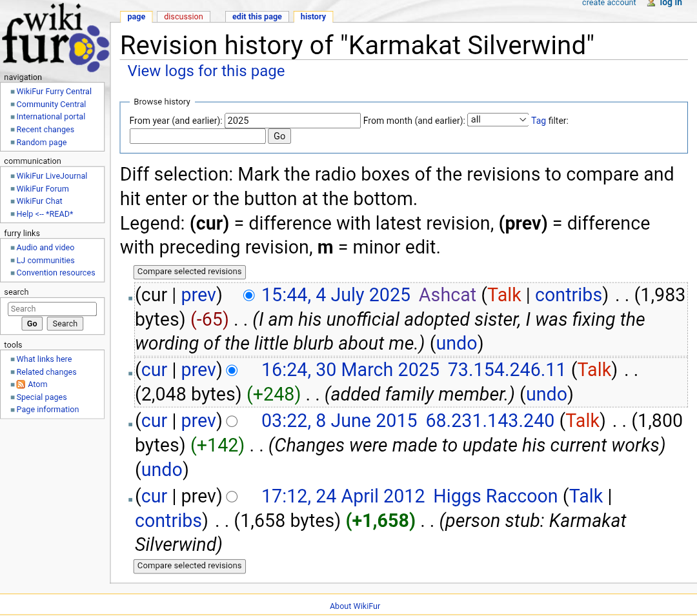Open the Help <-- *READ* link
Image resolution: width=697 pixels, height=616 pixels.
tap(45, 214)
